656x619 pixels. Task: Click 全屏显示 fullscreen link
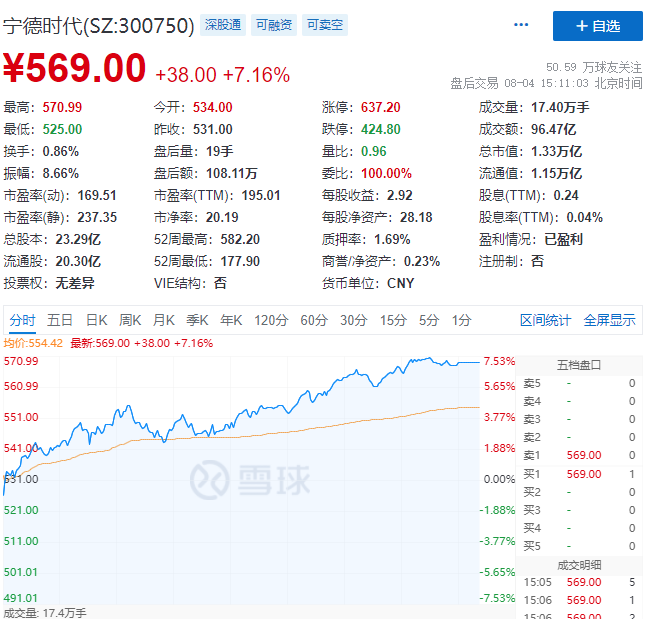point(610,320)
